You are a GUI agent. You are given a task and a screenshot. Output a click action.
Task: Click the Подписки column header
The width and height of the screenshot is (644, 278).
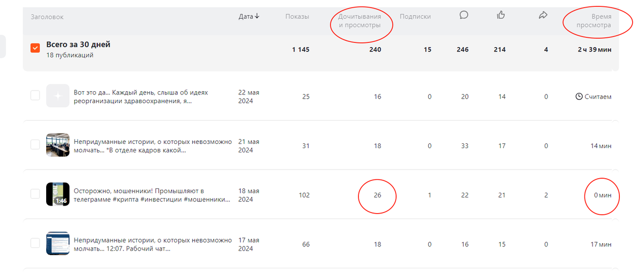pyautogui.click(x=415, y=17)
